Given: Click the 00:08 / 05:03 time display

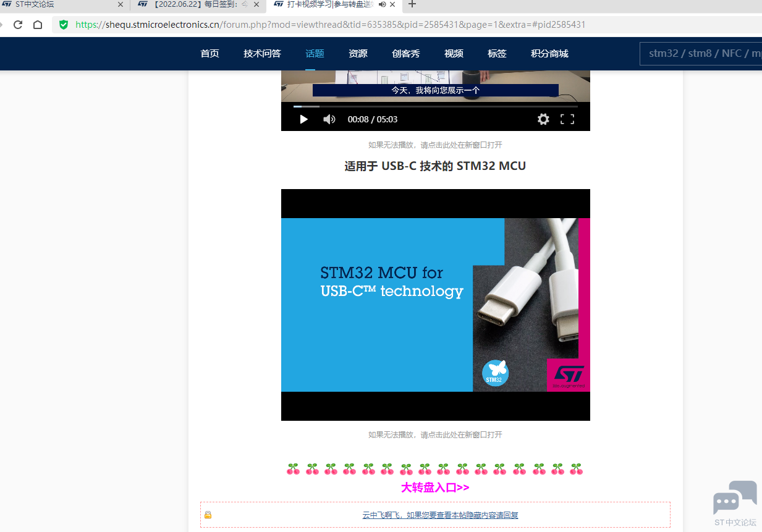Looking at the screenshot, I should 373,119.
